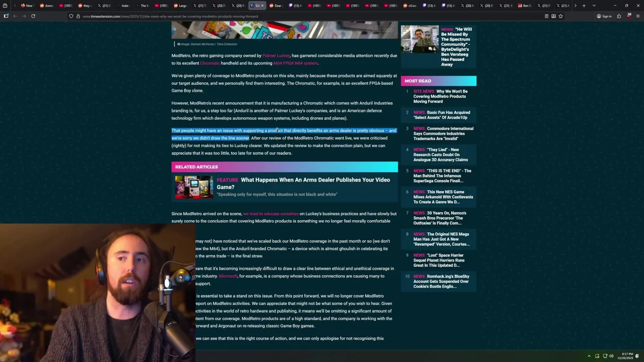Open the Microsoft link in the article
The width and height of the screenshot is (644, 362).
pyautogui.click(x=228, y=276)
